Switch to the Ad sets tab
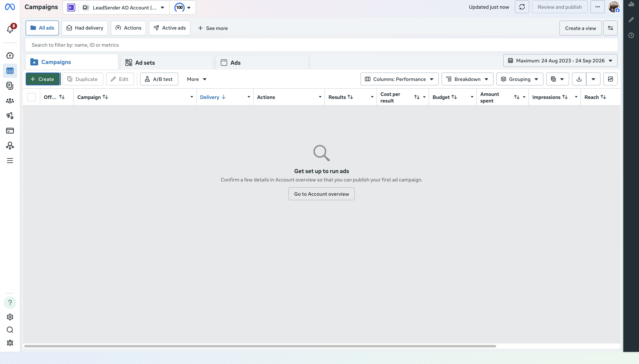The height and width of the screenshot is (364, 639). click(167, 63)
